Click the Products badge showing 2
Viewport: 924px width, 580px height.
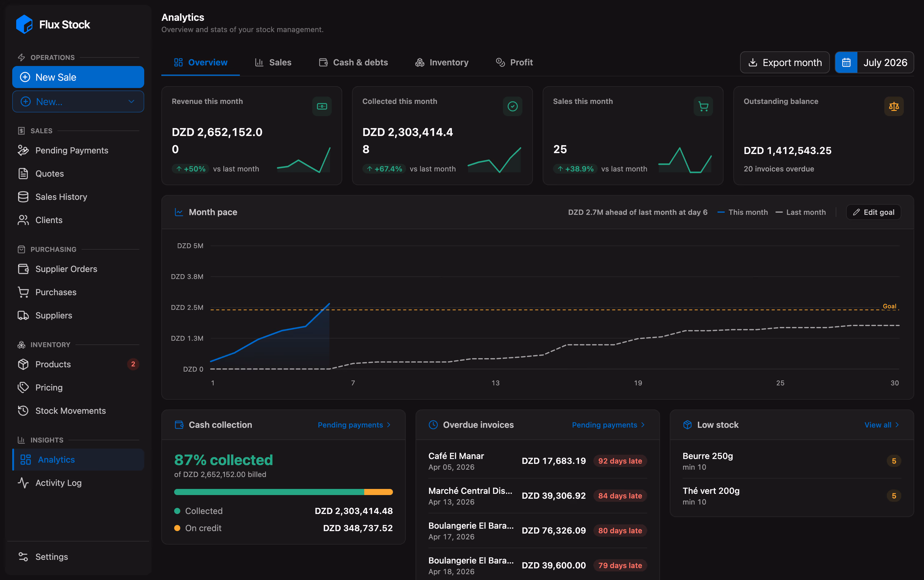(x=133, y=364)
